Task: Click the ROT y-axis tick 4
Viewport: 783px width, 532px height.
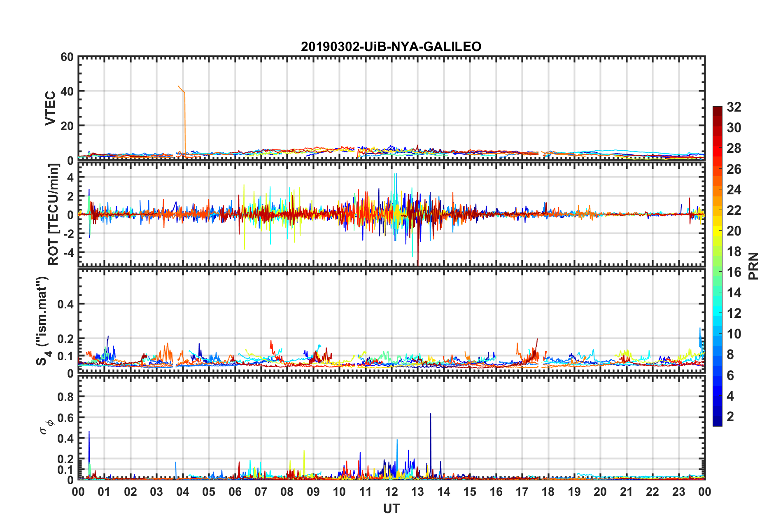Action: click(x=70, y=177)
